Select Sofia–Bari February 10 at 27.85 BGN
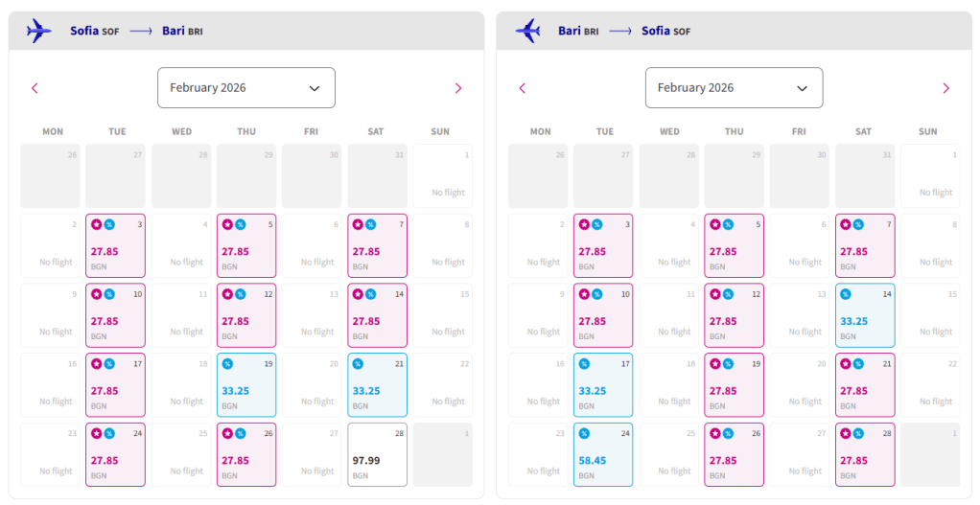The image size is (980, 505). [x=115, y=315]
